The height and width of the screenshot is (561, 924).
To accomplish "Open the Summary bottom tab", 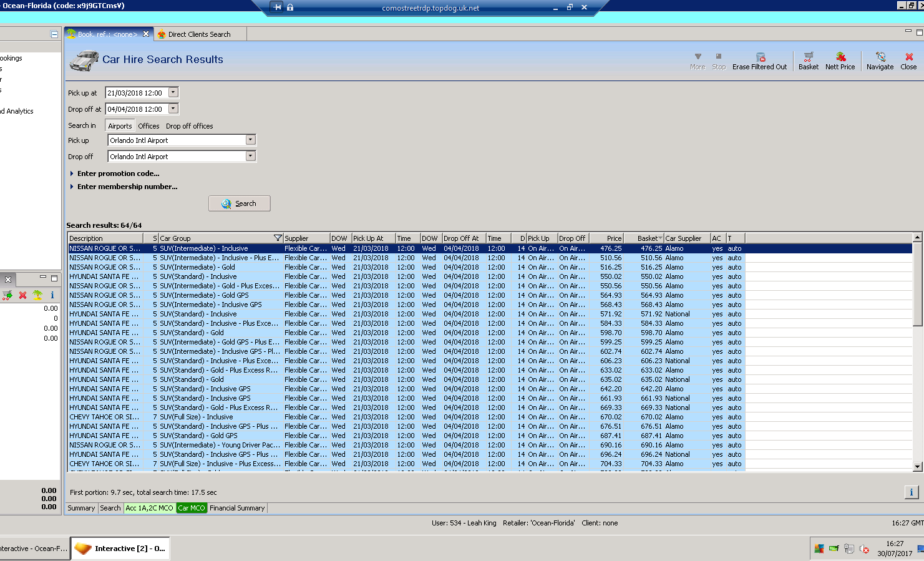I will tap(81, 508).
